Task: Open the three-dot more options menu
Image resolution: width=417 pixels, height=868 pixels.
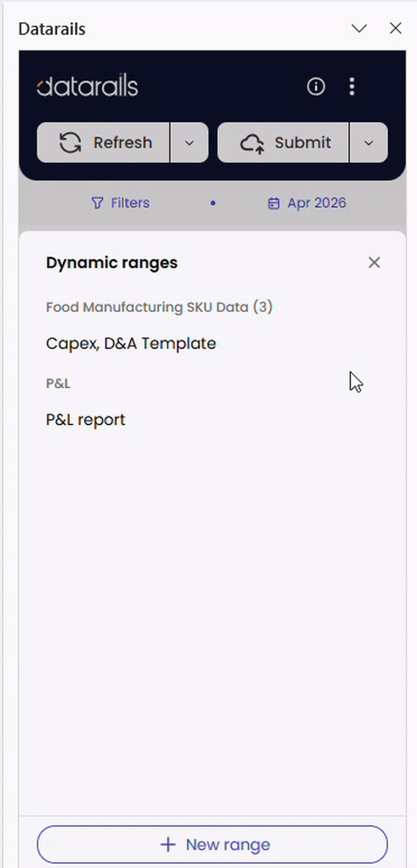Action: coord(352,86)
